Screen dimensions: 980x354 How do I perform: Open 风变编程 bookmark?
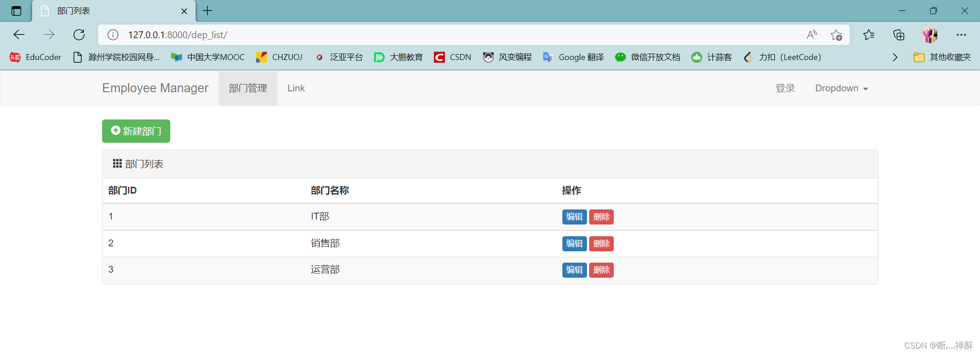[507, 57]
